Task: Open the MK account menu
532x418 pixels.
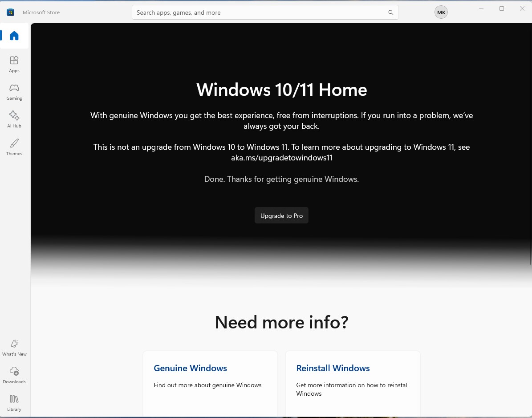Action: coord(441,12)
